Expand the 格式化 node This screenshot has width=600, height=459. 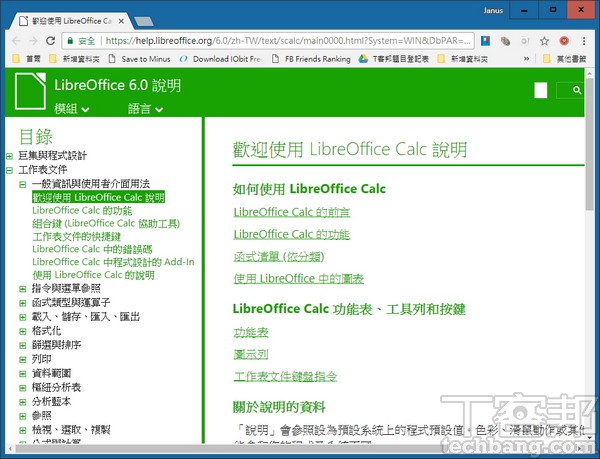click(x=23, y=331)
